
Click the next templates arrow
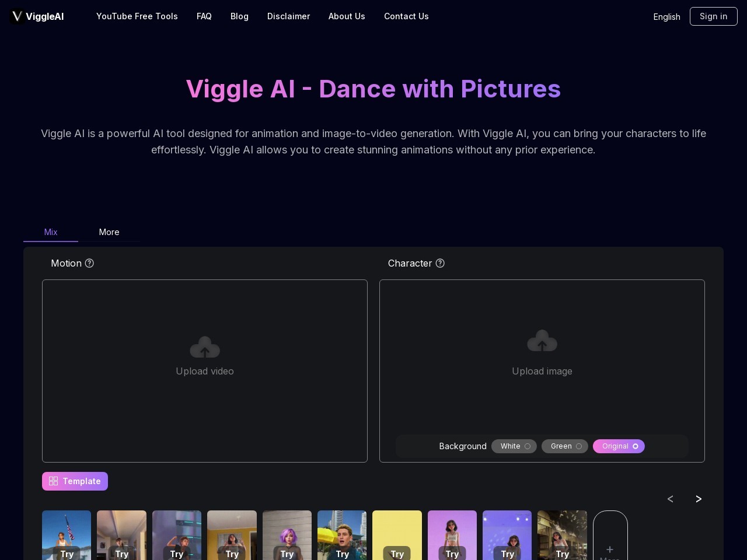tap(699, 499)
